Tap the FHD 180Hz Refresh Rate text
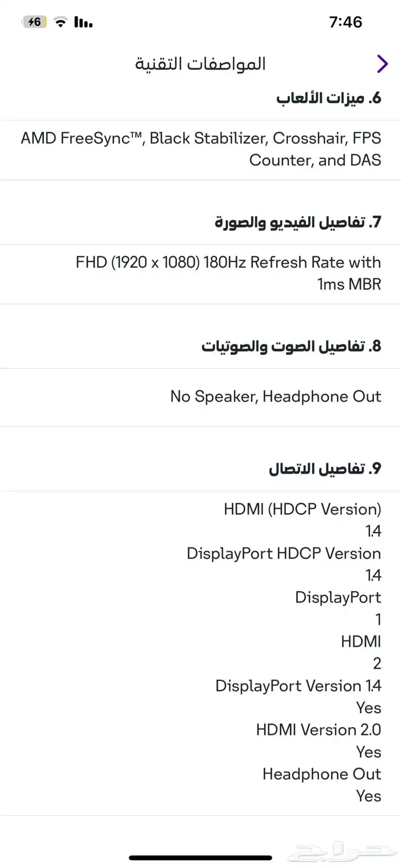This screenshot has width=401, height=868. (228, 273)
